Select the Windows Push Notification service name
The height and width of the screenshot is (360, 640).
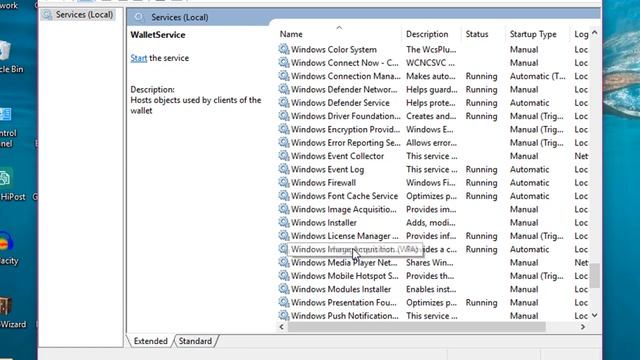(x=345, y=316)
